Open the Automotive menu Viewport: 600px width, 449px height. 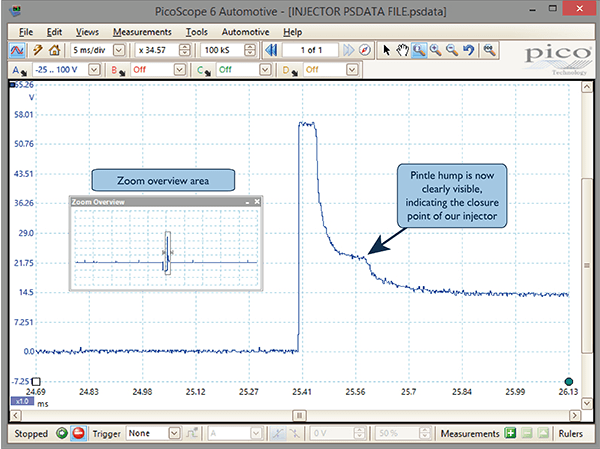click(x=245, y=32)
